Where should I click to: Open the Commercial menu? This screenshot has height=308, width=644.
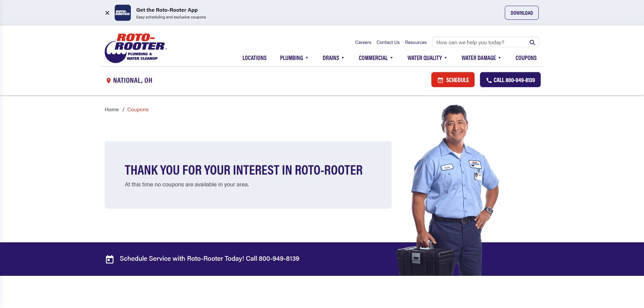373,58
